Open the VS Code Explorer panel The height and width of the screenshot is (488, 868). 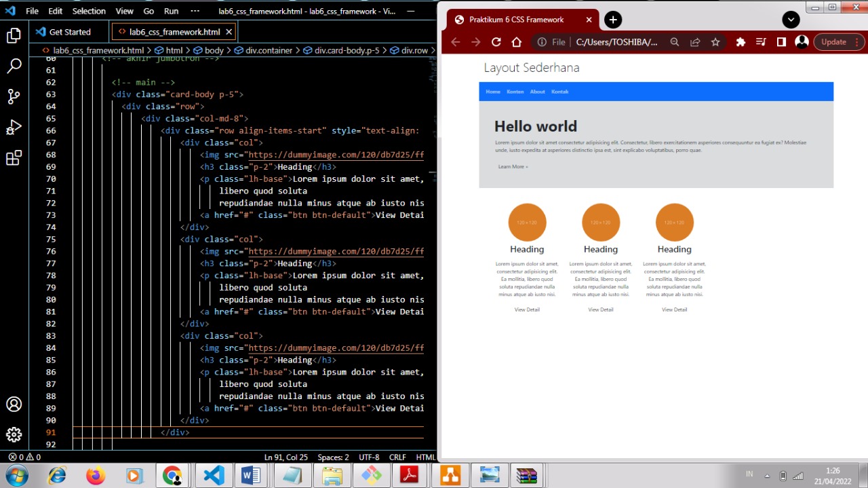[14, 35]
